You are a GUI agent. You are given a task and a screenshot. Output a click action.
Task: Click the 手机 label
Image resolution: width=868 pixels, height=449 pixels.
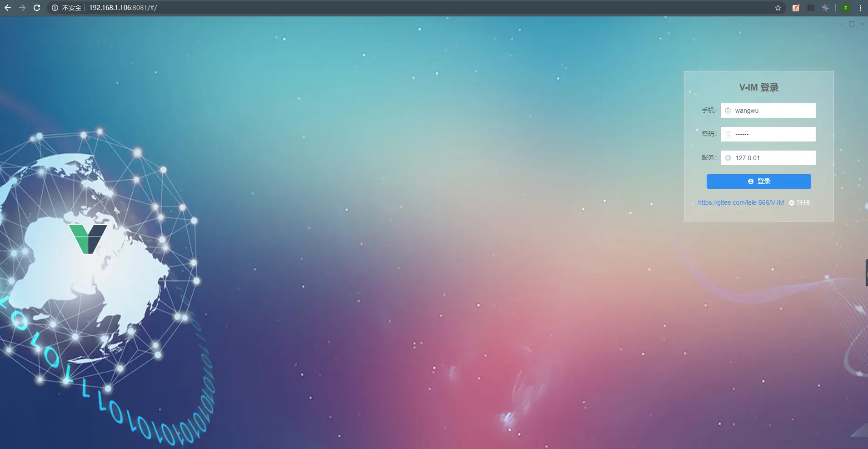pos(709,110)
